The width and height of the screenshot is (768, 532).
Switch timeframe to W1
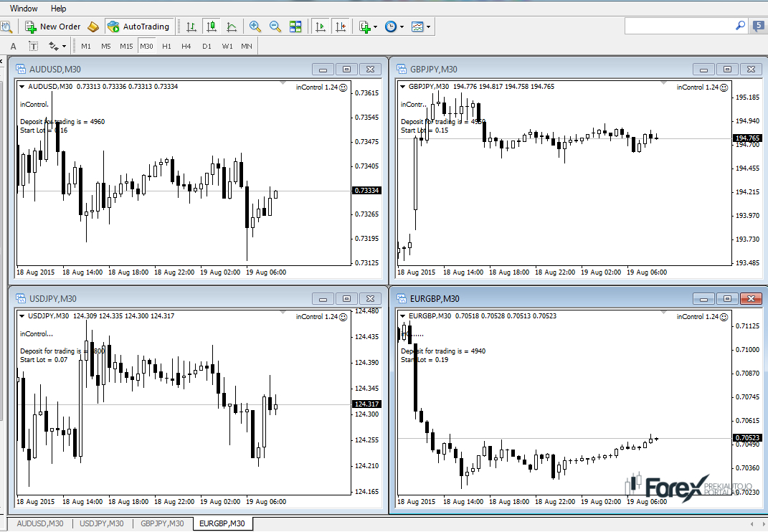pos(227,46)
